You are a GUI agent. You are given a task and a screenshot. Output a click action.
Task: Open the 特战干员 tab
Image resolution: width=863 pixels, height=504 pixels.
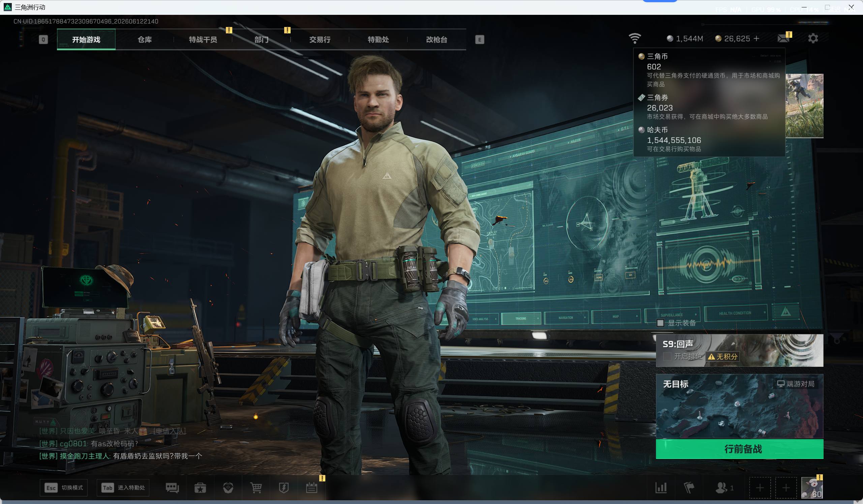203,39
